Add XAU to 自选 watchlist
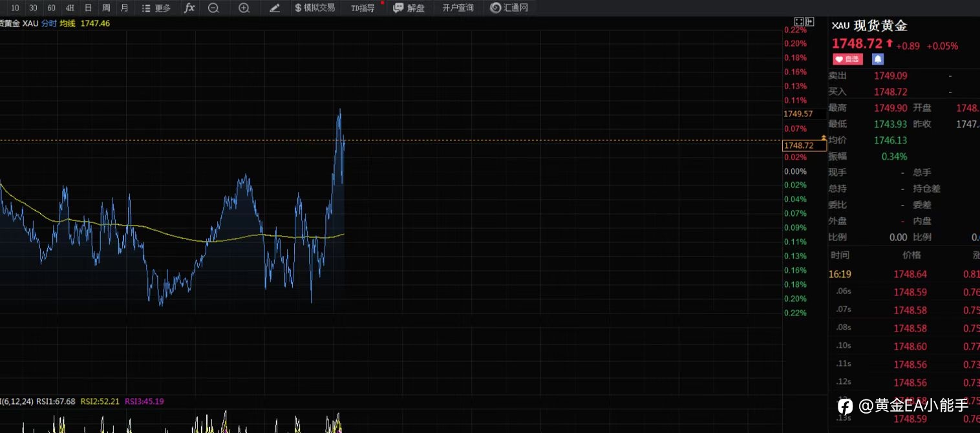The height and width of the screenshot is (433, 980). click(x=847, y=59)
